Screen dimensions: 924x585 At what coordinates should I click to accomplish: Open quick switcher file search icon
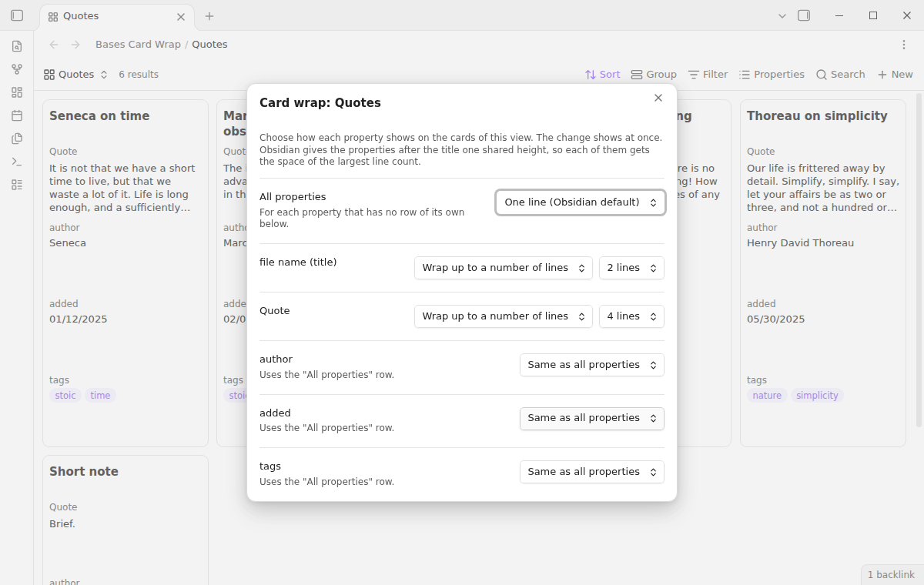17,46
